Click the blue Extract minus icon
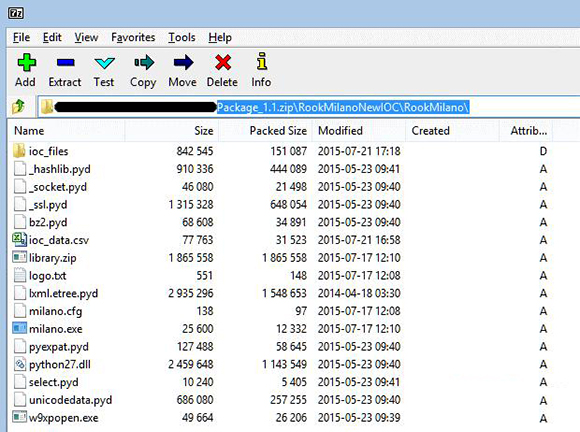Image resolution: width=580 pixels, height=432 pixels. click(66, 63)
